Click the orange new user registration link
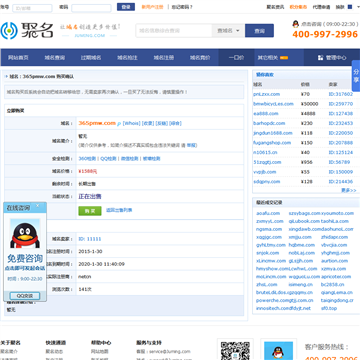 152,7
